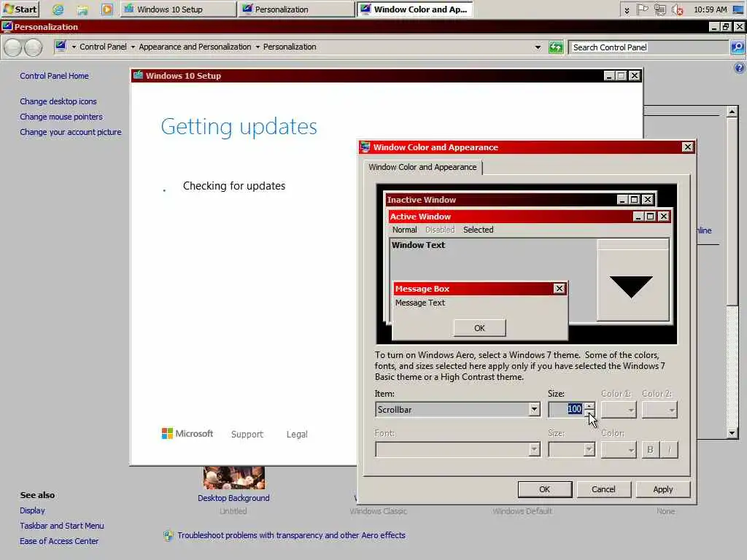Image resolution: width=747 pixels, height=560 pixels.
Task: Click the 10:59 AM clock
Action: (710, 9)
